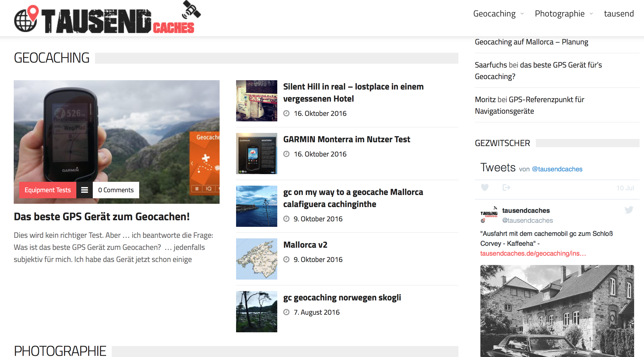The width and height of the screenshot is (644, 357).
Task: Click the Silent Hill lostplace thumbnail
Action: 257,101
